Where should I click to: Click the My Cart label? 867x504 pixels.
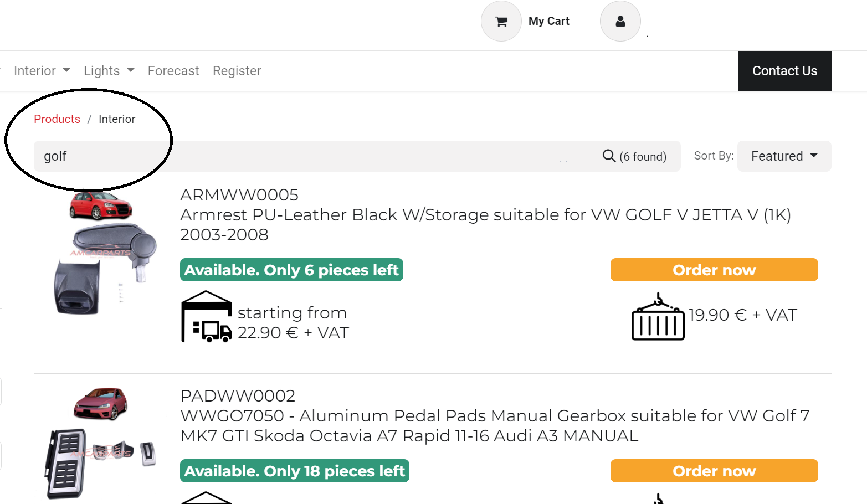pos(548,21)
